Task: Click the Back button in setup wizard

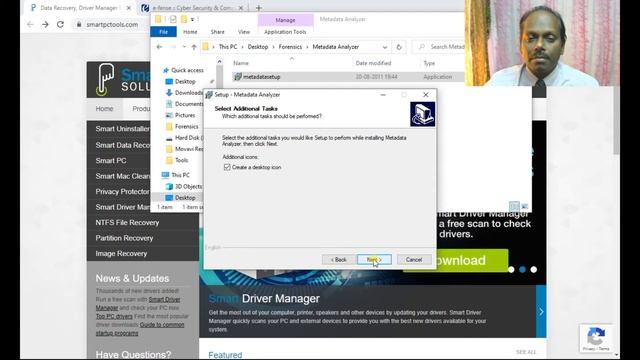Action: (339, 260)
